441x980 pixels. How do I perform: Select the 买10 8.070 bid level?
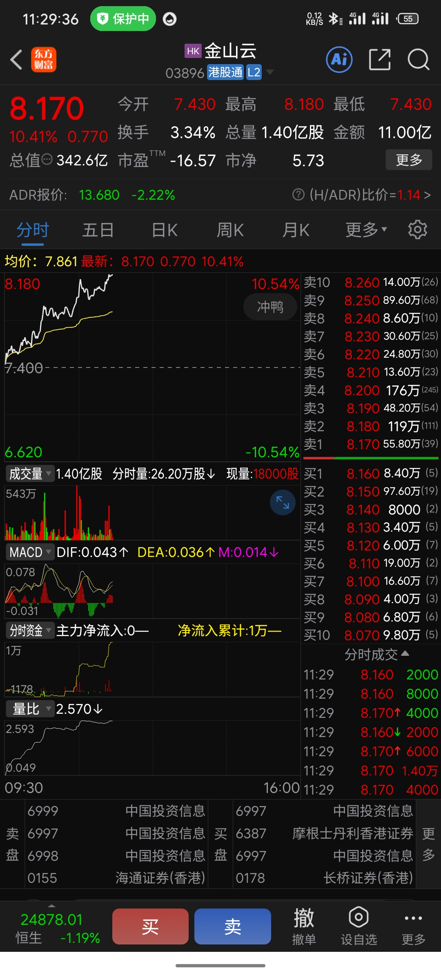(371, 635)
